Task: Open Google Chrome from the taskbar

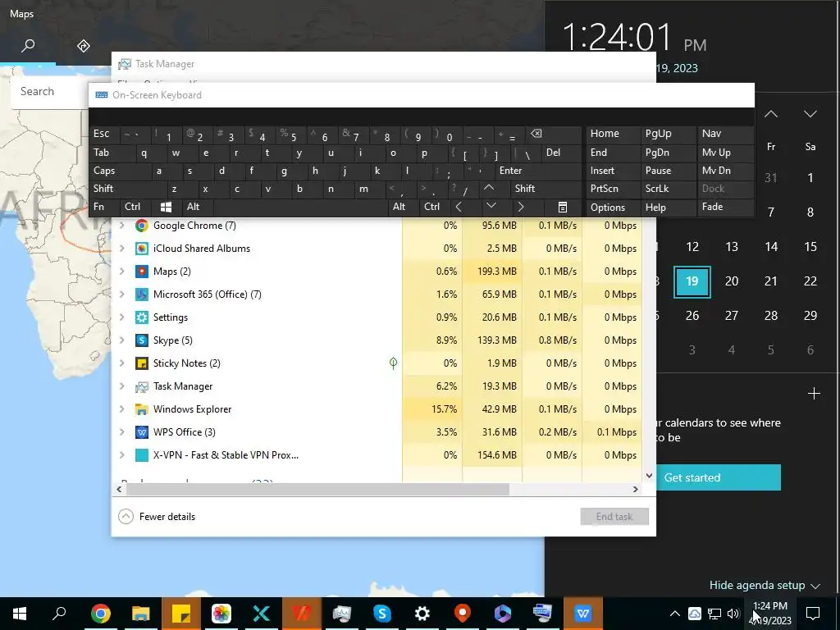Action: 101,614
